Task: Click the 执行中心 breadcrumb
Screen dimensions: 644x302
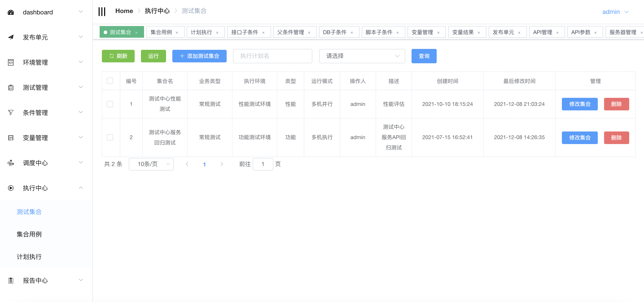Action: click(157, 11)
